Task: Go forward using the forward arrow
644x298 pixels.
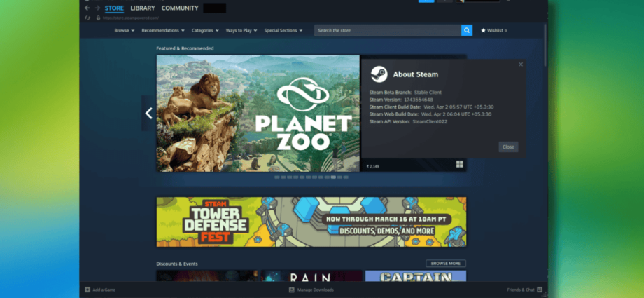Action: click(x=97, y=8)
